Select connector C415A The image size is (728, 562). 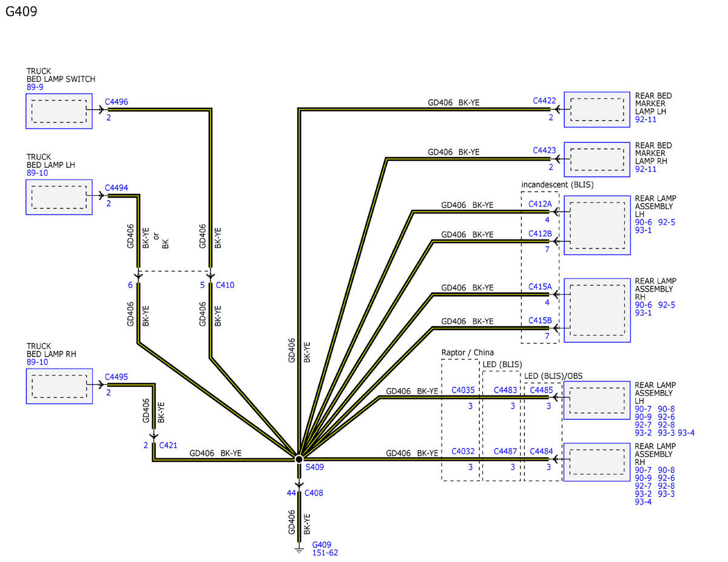pyautogui.click(x=540, y=287)
